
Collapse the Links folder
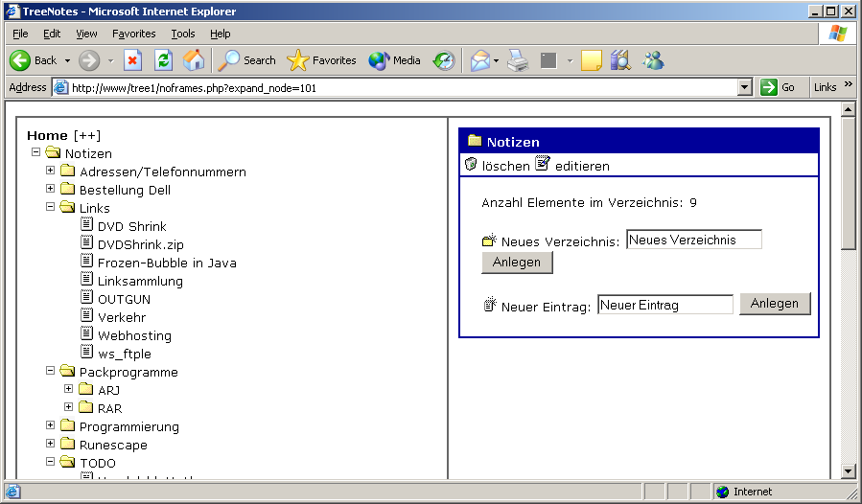(51, 207)
